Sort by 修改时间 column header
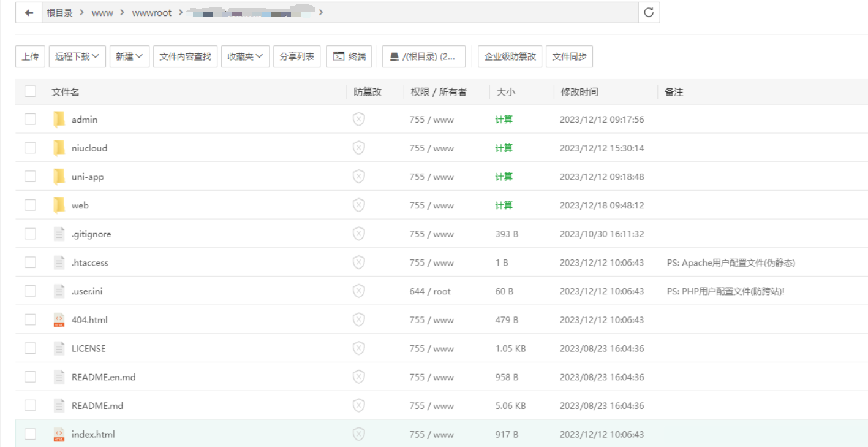This screenshot has height=447, width=868. click(x=579, y=92)
